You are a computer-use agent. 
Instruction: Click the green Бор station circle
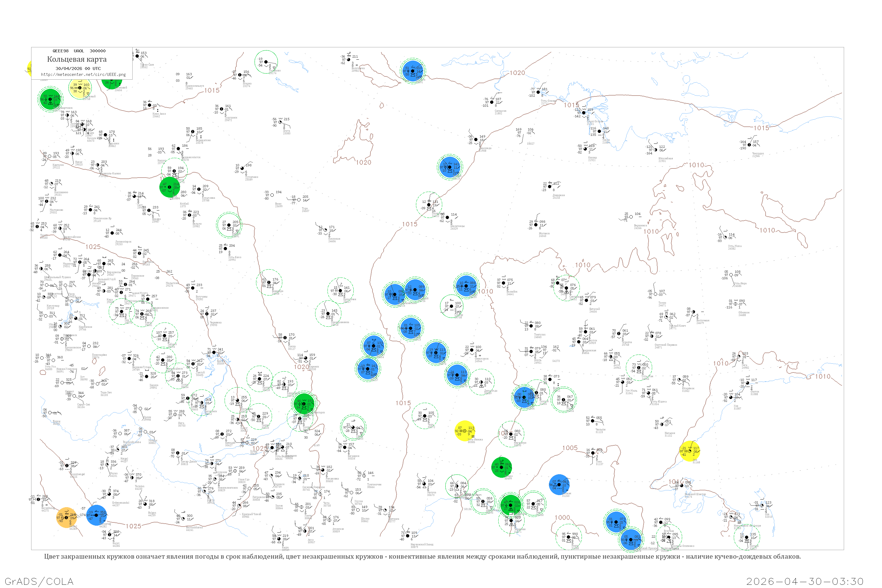point(170,187)
